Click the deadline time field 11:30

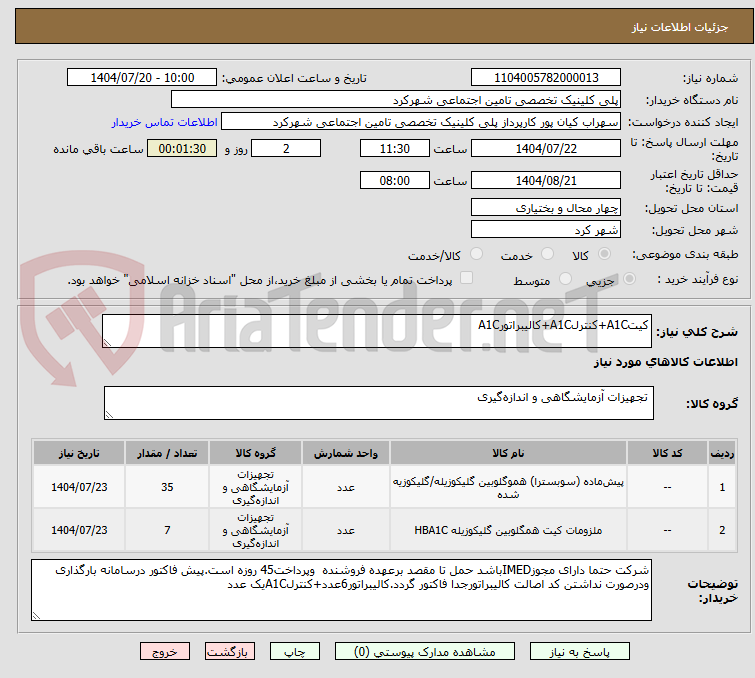click(394, 148)
